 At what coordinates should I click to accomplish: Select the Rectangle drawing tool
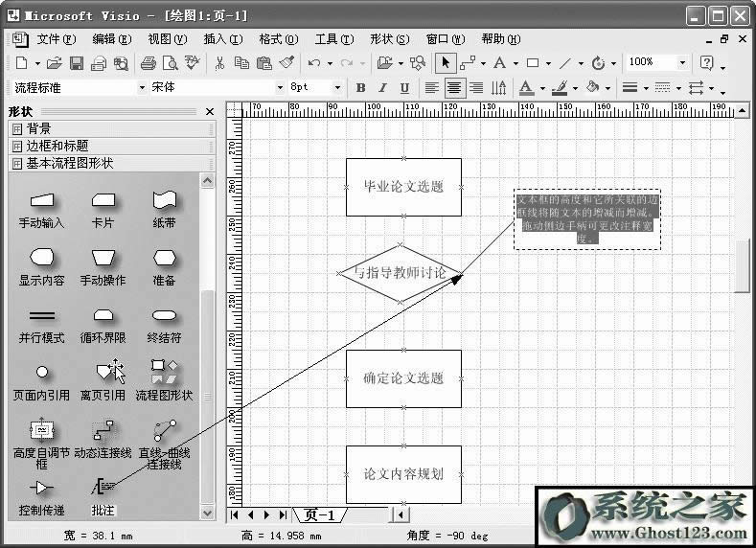533,62
